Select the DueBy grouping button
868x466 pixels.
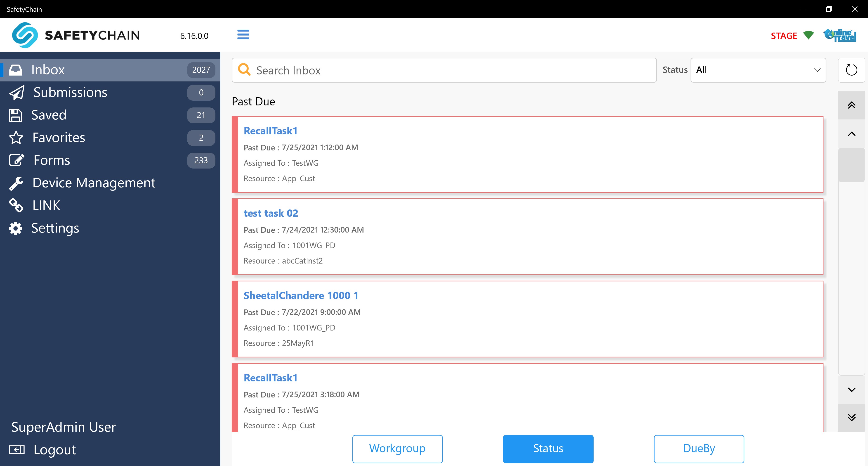(698, 448)
